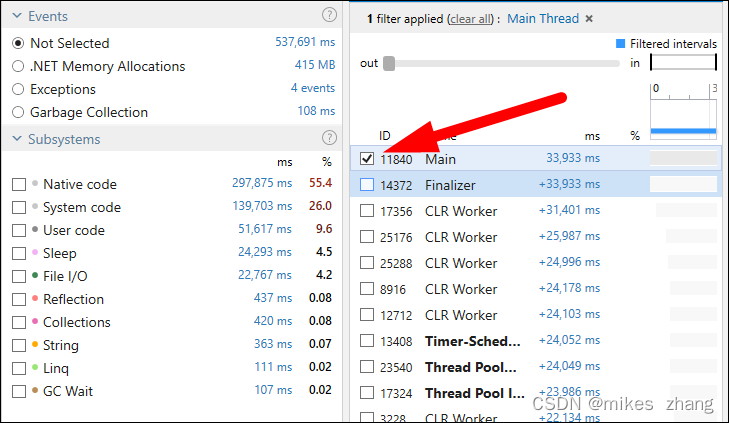Sort threads by the ID column header
This screenshot has height=423, width=729.
pos(384,136)
